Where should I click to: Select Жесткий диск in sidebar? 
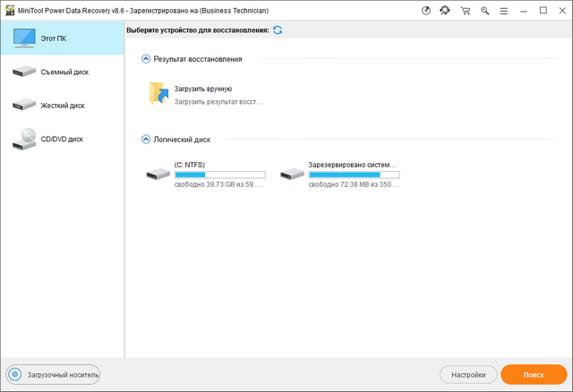(x=63, y=106)
